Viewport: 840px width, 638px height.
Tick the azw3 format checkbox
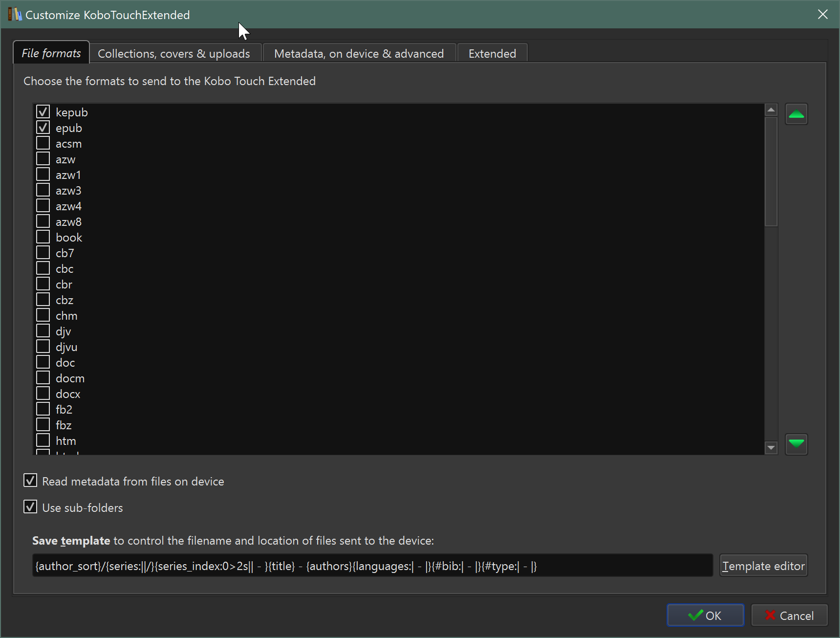(x=43, y=190)
